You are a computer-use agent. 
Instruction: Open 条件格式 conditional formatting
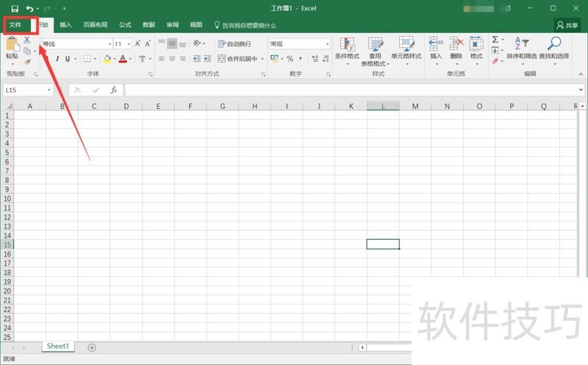coord(347,51)
